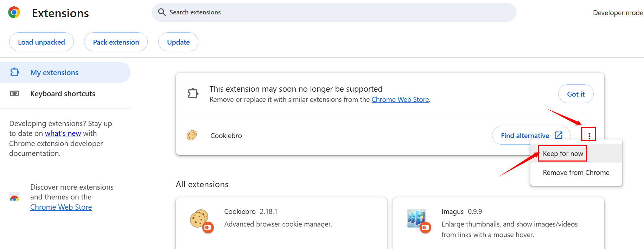Open the three-dot more options menu
The width and height of the screenshot is (644, 249).
click(589, 135)
